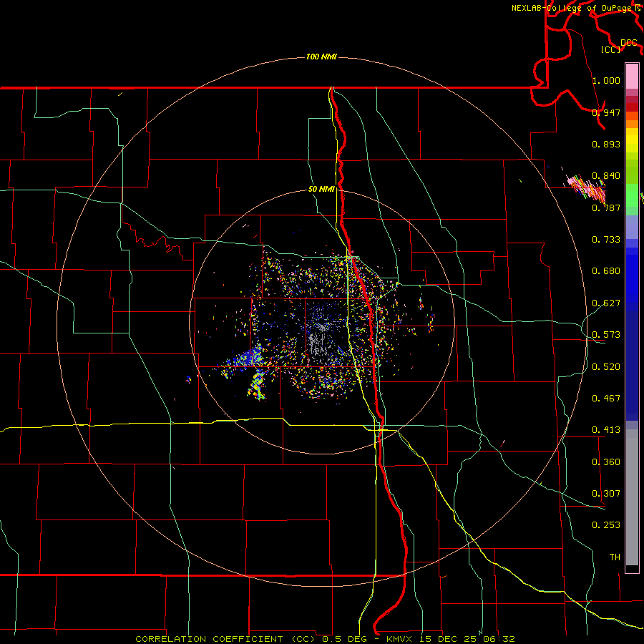Click the 0.733 legend value

(606, 240)
